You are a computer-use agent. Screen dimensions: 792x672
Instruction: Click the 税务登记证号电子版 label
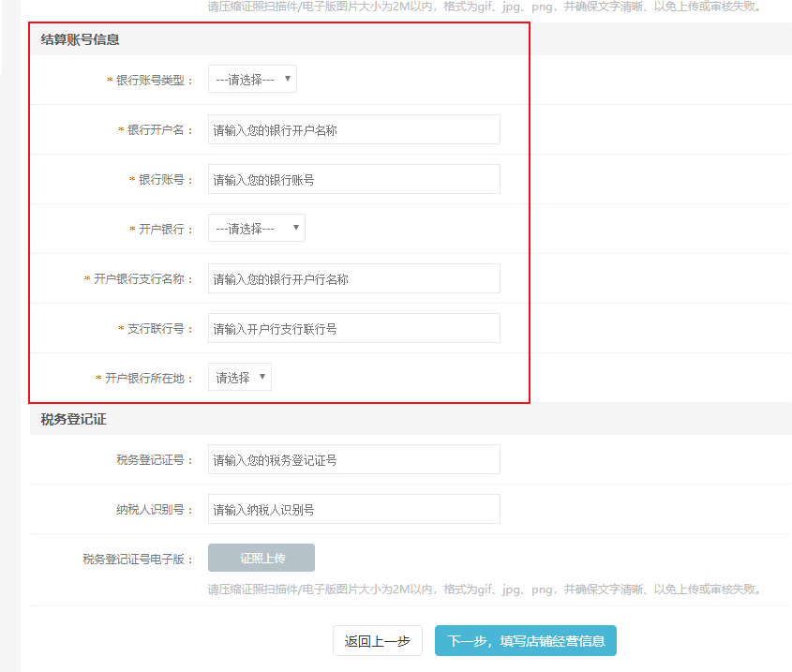pos(138,560)
